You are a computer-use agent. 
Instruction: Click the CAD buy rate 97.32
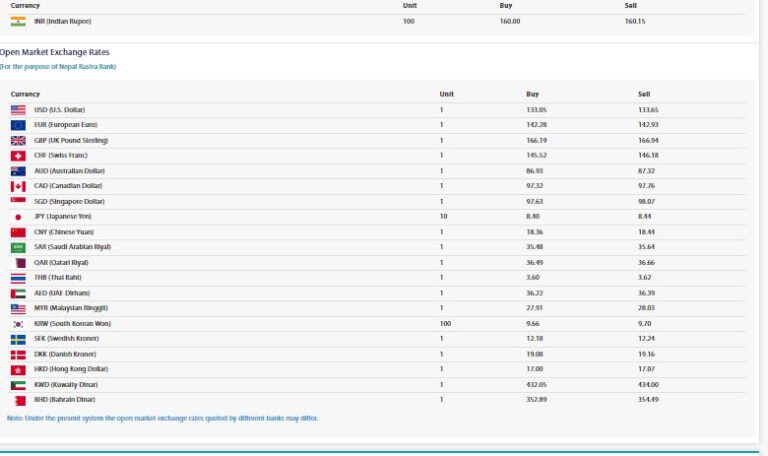(534, 186)
